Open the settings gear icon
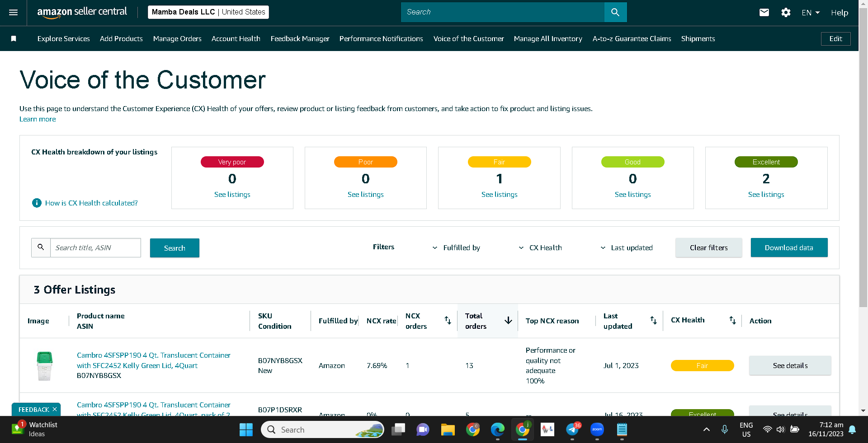Image resolution: width=868 pixels, height=443 pixels. 786,13
